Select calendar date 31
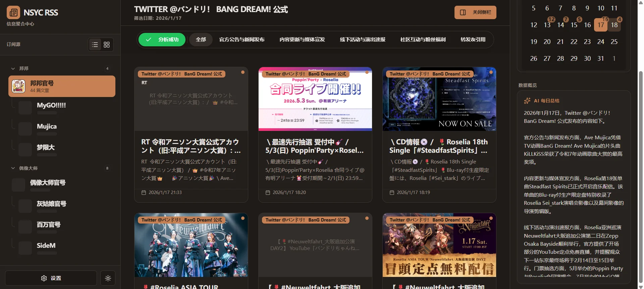The width and height of the screenshot is (644, 289). [x=601, y=58]
